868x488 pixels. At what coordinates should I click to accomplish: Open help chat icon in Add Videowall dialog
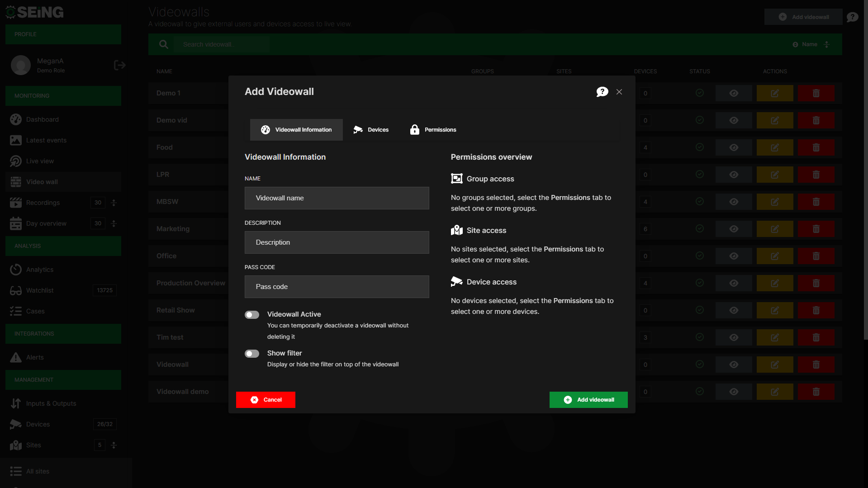(x=602, y=92)
